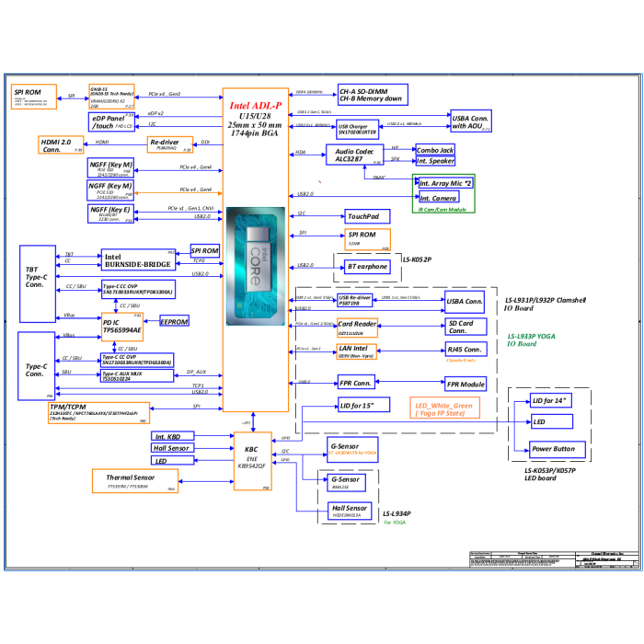The image size is (644, 644).
Task: Select the FPR Module block
Action: coord(466,384)
